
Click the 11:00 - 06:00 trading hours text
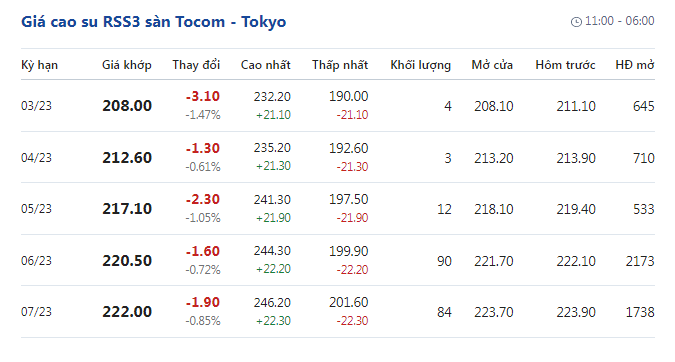(x=619, y=21)
